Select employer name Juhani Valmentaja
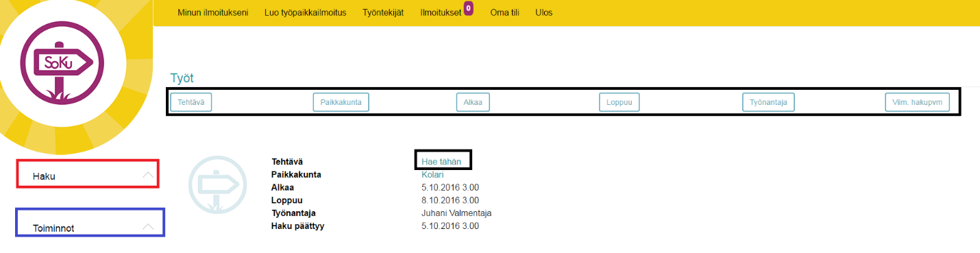The width and height of the screenshot is (980, 253). [456, 213]
